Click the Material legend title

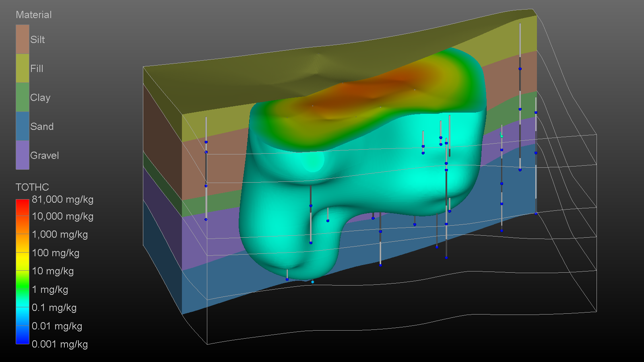pos(33,15)
